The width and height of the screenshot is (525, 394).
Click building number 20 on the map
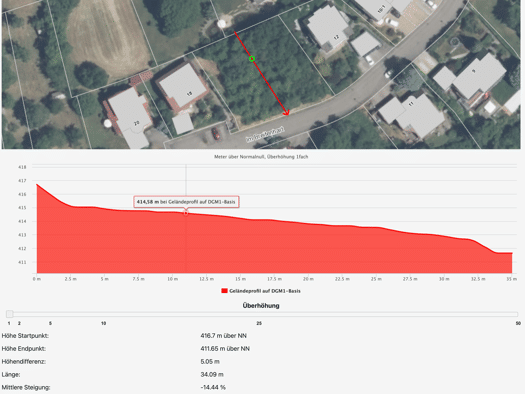pos(137,123)
